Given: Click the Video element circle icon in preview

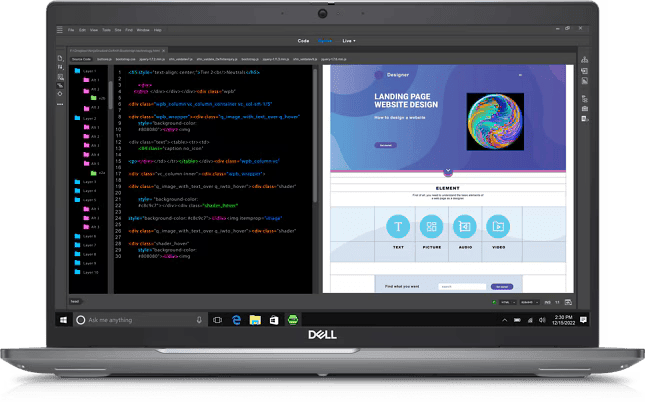Looking at the screenshot, I should point(498,226).
